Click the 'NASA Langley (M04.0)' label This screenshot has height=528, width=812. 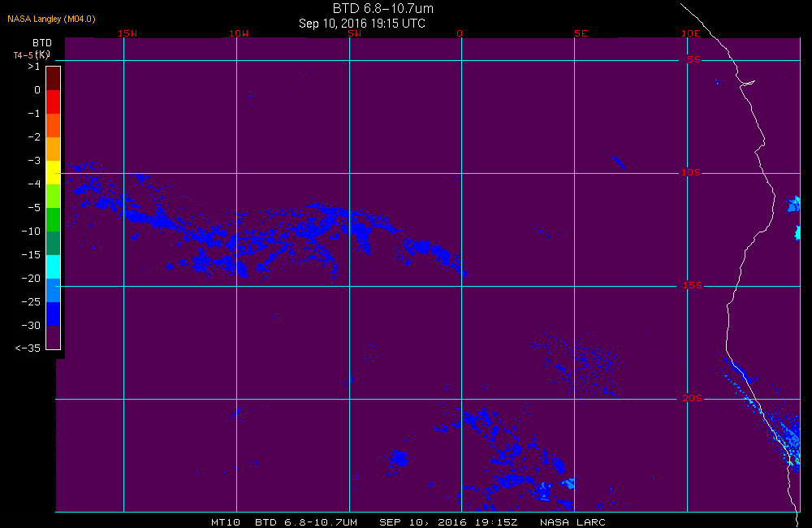coord(51,19)
